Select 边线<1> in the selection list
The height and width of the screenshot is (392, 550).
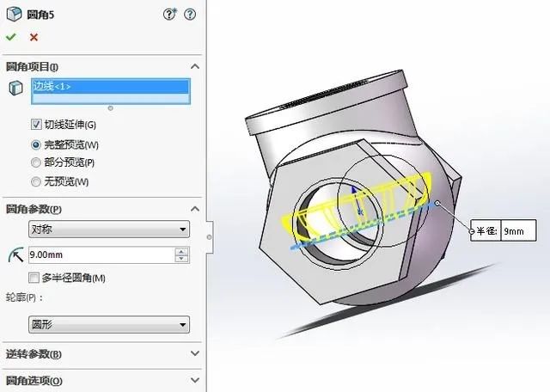(x=111, y=86)
